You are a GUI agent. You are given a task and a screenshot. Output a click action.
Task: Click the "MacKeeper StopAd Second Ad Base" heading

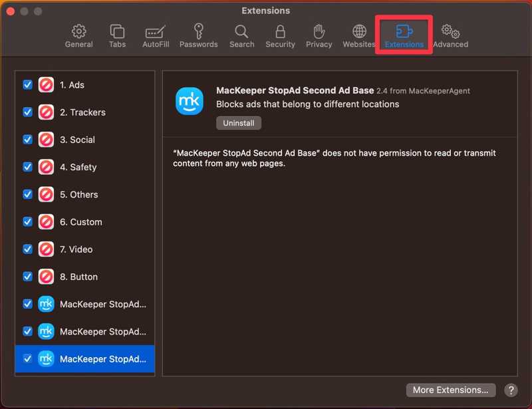tap(295, 90)
